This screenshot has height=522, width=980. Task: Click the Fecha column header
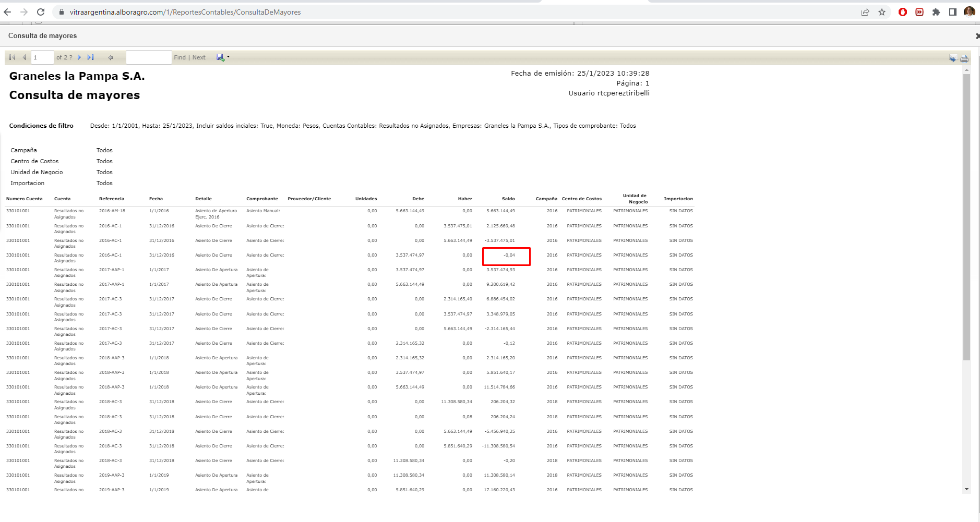coord(156,199)
